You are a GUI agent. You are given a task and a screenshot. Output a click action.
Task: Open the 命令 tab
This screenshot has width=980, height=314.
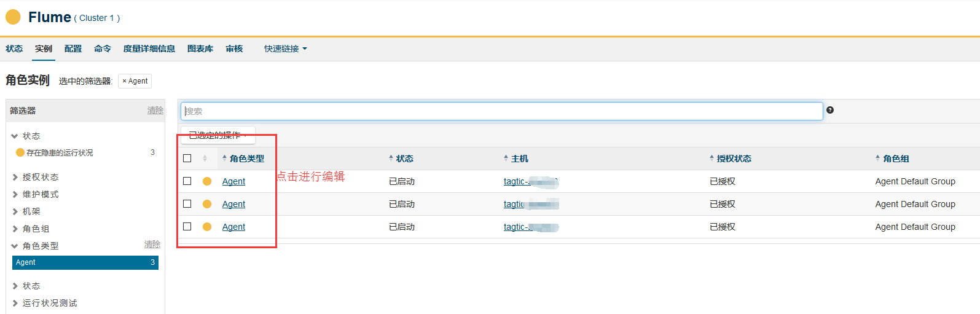(x=103, y=49)
